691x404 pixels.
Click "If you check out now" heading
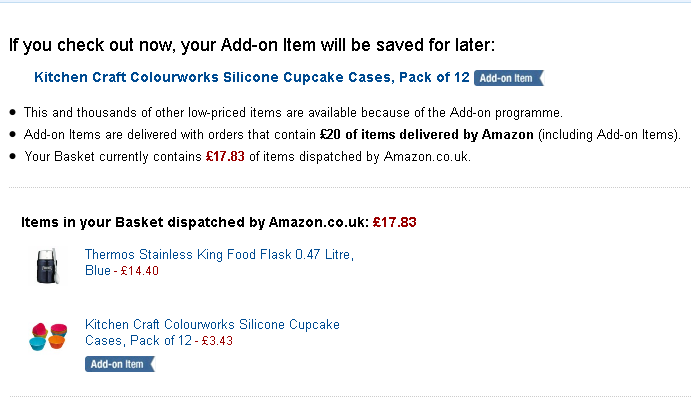252,45
